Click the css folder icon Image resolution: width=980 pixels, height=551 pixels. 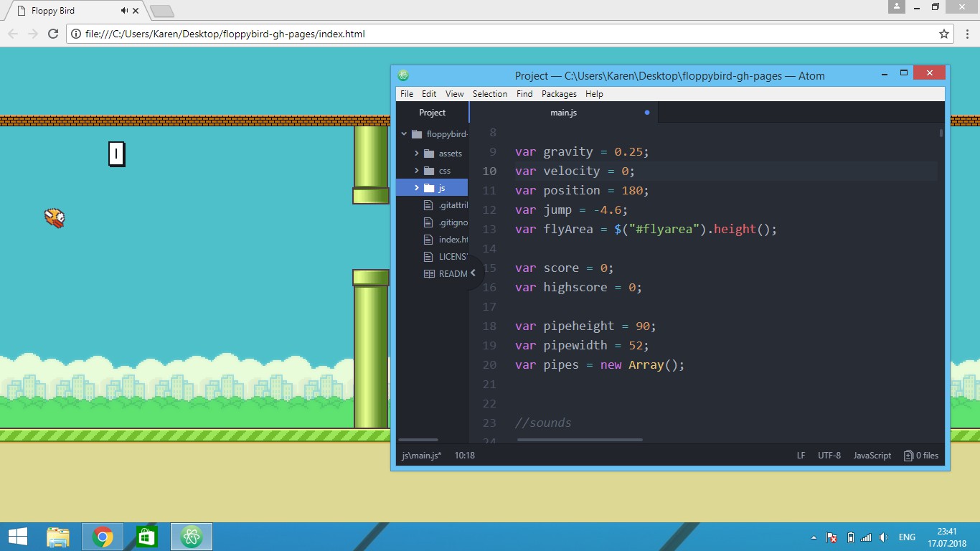[x=429, y=171]
